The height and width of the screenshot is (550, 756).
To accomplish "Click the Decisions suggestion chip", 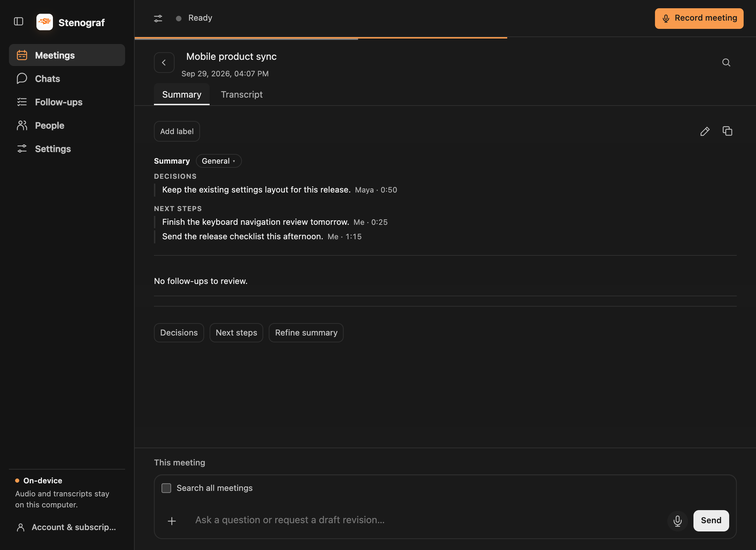I will coord(179,332).
